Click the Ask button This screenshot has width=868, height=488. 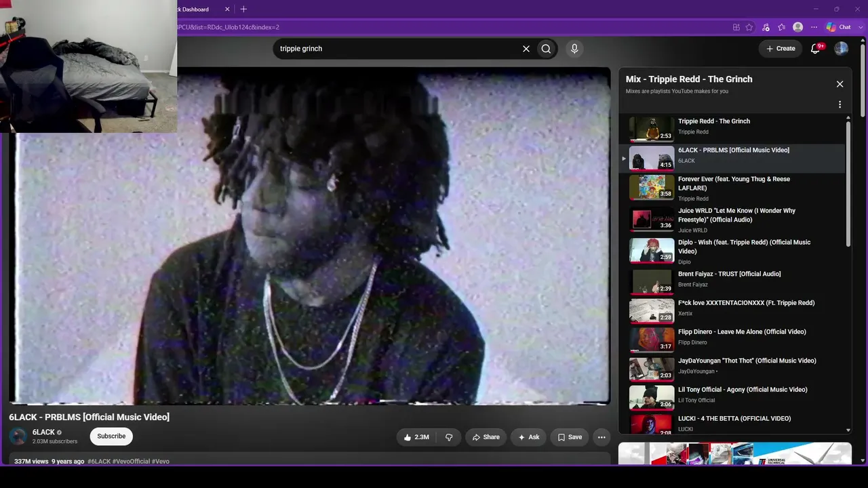(529, 437)
